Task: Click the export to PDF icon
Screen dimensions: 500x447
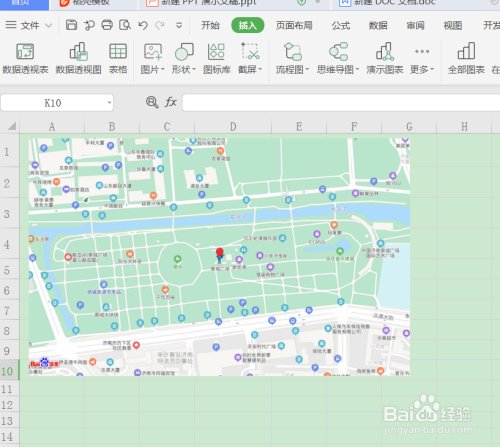Action: point(89,25)
